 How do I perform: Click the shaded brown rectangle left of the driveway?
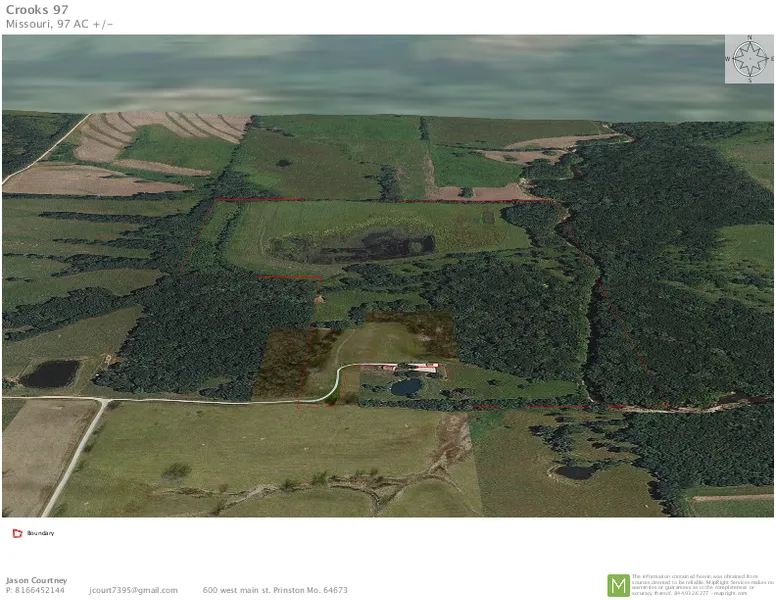(x=292, y=360)
